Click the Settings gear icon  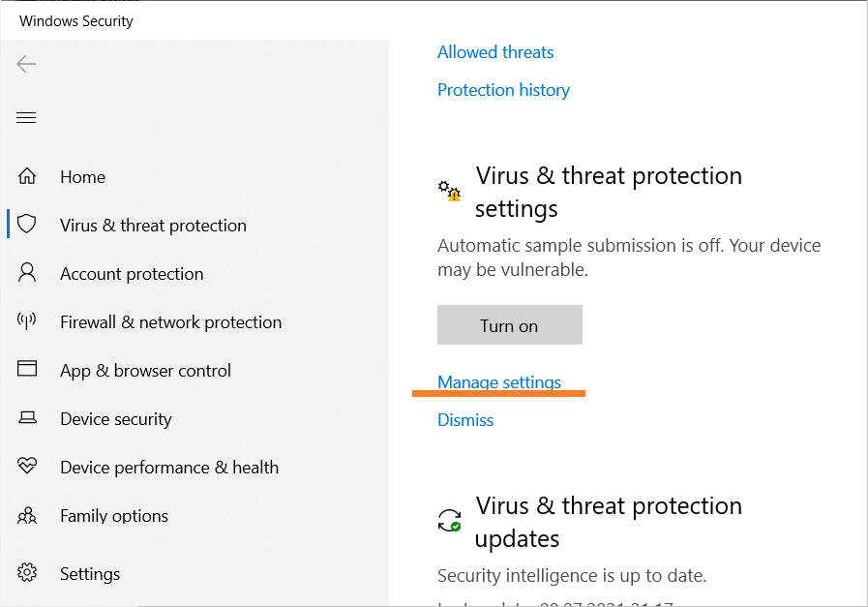pyautogui.click(x=26, y=573)
